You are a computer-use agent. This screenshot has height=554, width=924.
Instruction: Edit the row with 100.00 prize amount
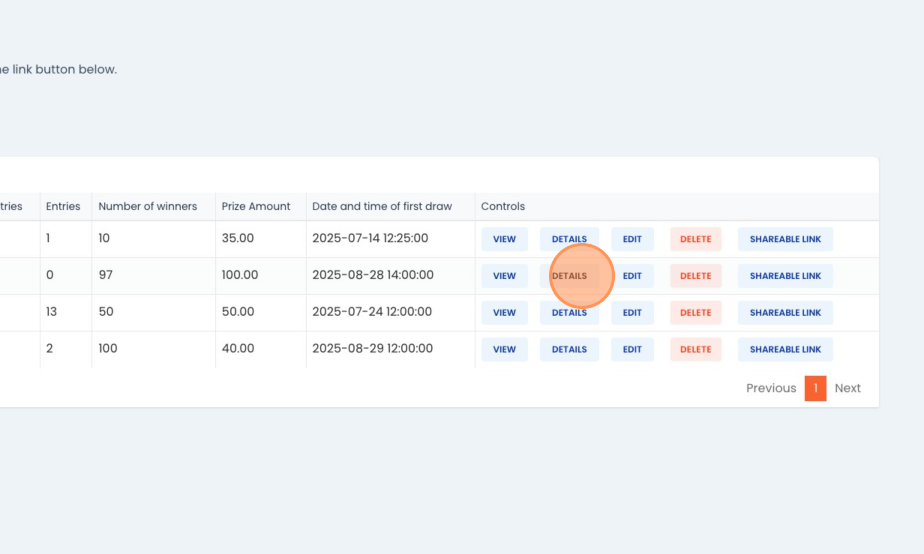coord(632,276)
